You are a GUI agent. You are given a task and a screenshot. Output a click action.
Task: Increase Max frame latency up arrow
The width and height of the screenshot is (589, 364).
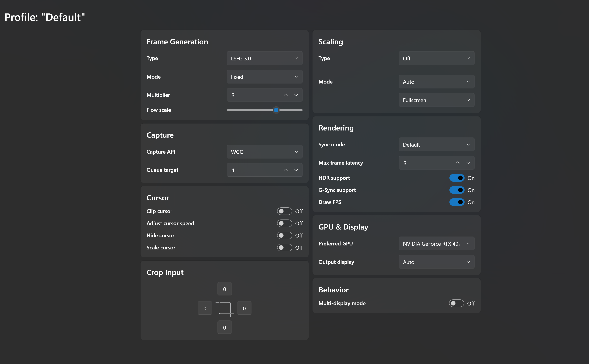coord(457,163)
